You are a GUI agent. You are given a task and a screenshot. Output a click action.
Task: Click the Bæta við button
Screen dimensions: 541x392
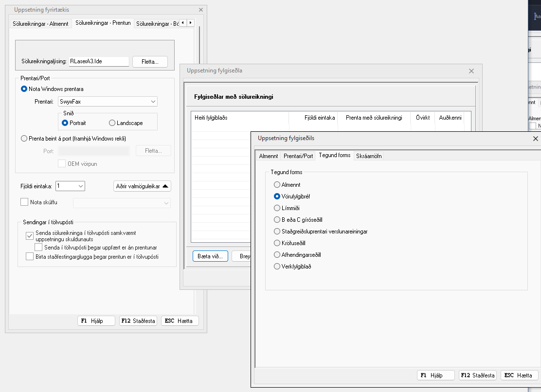(210, 257)
